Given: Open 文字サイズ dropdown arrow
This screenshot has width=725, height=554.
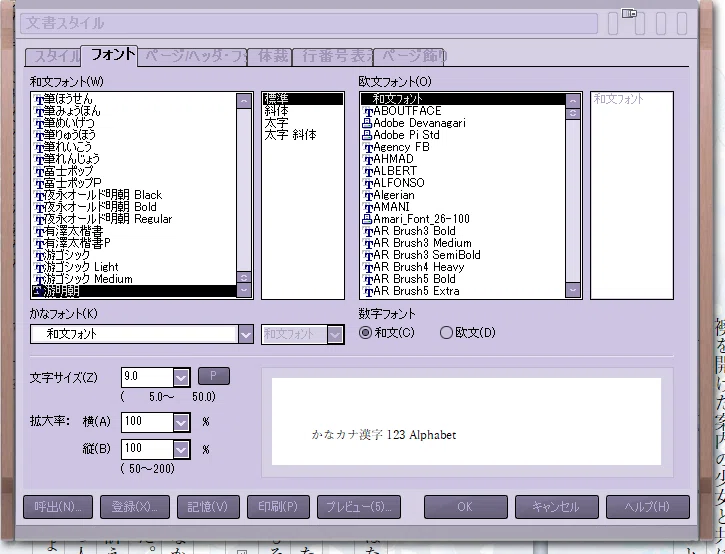Looking at the screenshot, I should point(181,377).
